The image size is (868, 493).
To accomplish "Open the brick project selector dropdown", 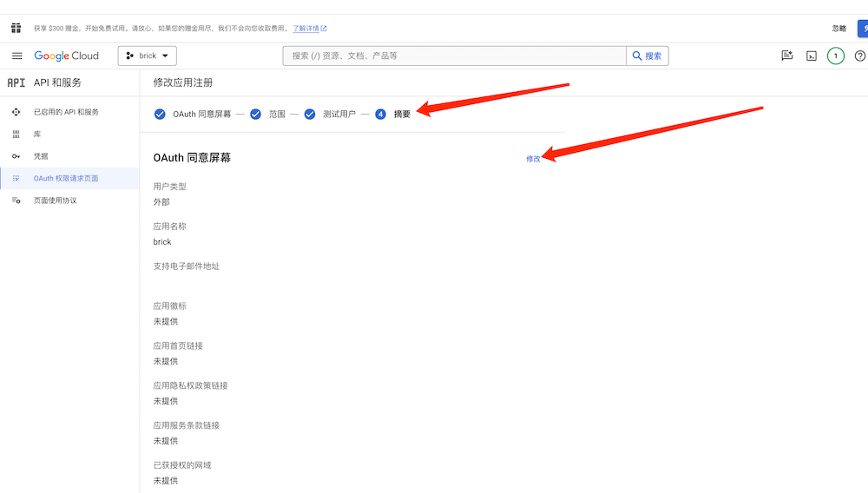I will click(x=148, y=56).
